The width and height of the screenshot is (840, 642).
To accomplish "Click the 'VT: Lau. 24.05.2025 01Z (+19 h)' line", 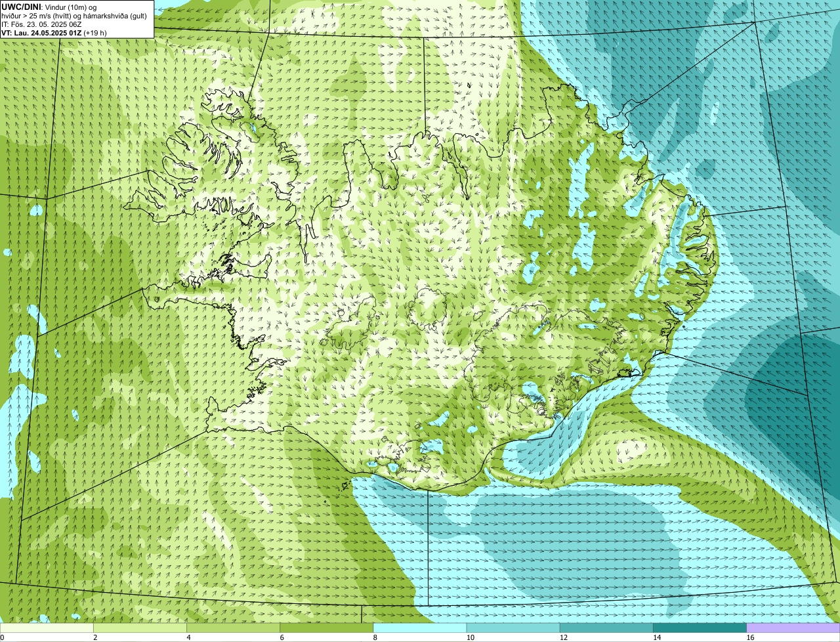I will (54, 33).
